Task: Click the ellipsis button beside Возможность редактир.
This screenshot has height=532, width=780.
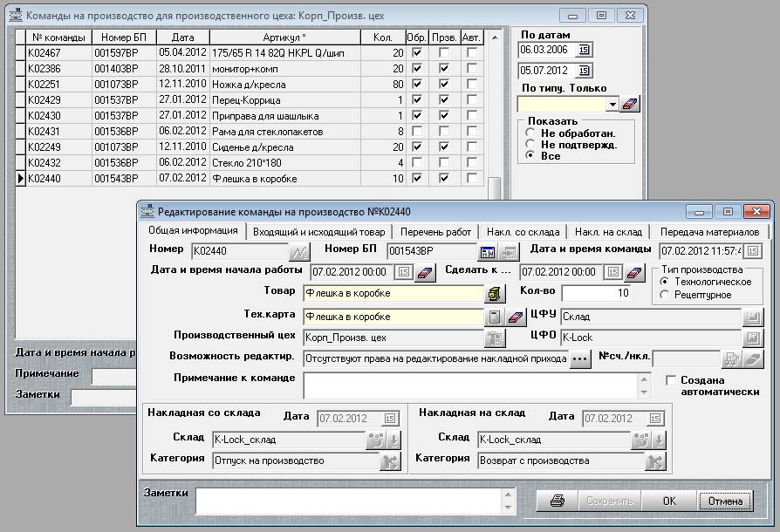Action: point(580,359)
